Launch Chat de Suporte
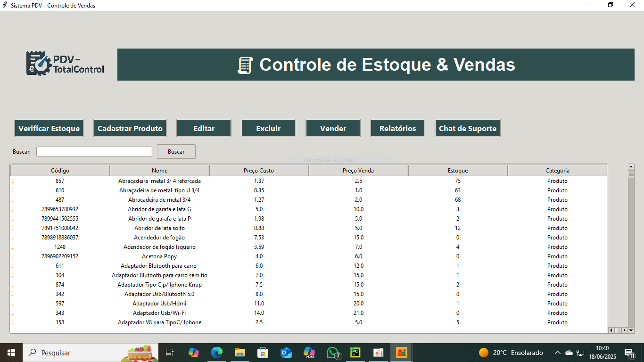This screenshot has width=644, height=362. click(467, 128)
